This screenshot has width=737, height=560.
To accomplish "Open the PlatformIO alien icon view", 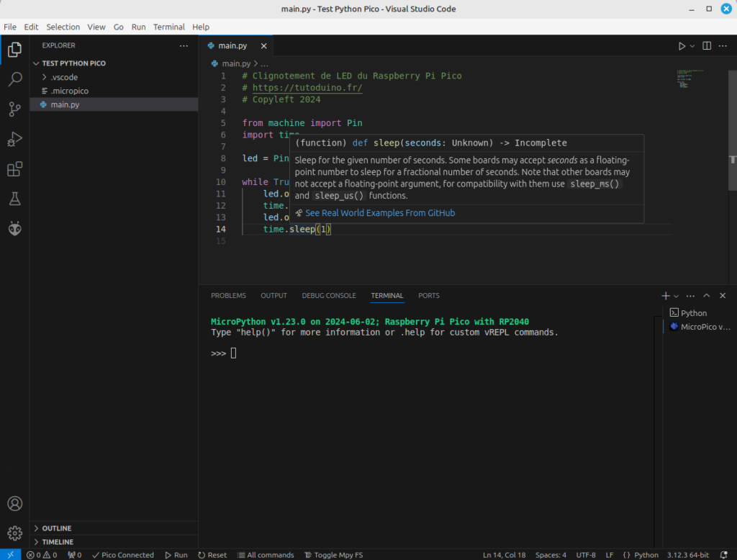I will (x=14, y=228).
